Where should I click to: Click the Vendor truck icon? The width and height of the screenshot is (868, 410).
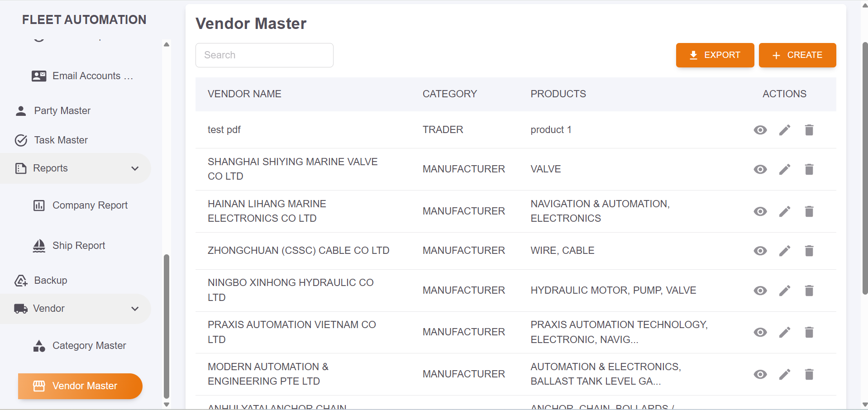point(20,308)
